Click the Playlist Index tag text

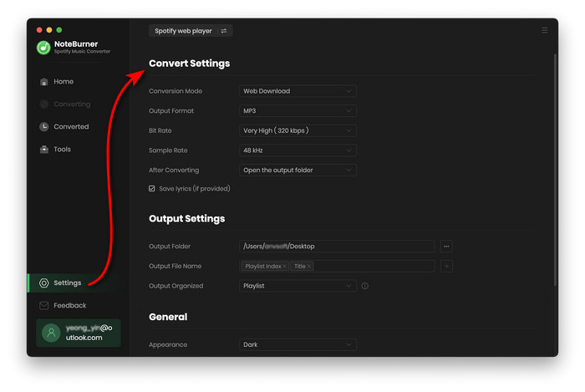263,267
